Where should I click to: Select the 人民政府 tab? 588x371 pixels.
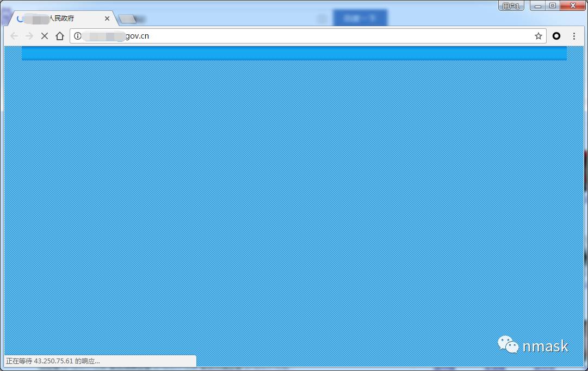65,18
